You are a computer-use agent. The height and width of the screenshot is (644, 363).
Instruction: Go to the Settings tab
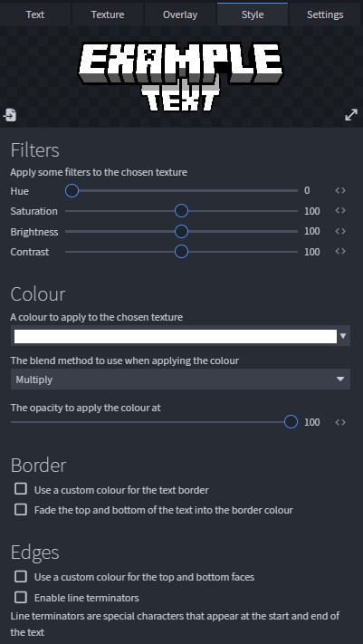[x=325, y=14]
